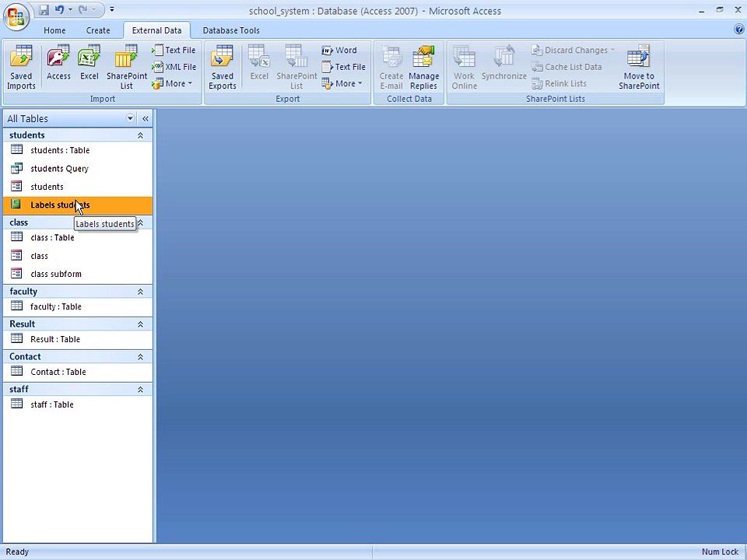Click the Redo icon in Quick Access

(x=83, y=9)
